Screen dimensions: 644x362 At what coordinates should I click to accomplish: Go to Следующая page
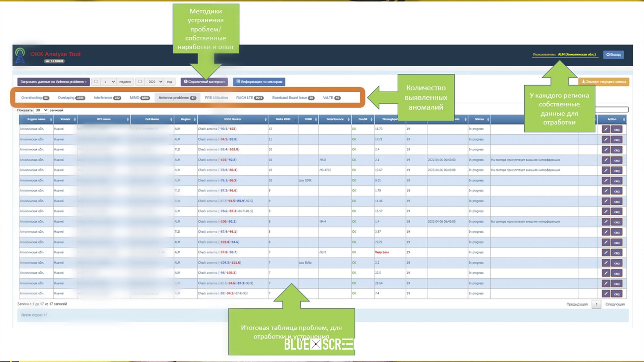click(615, 304)
